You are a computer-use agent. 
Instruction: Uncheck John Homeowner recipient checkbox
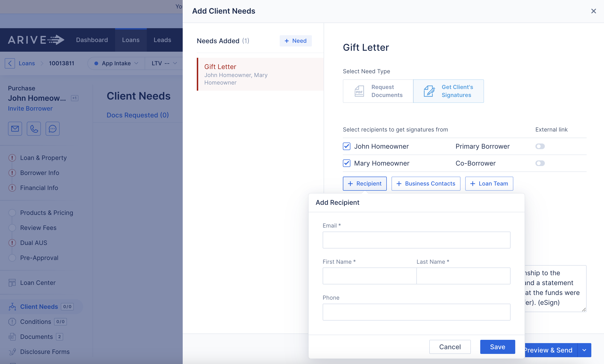pyautogui.click(x=346, y=146)
